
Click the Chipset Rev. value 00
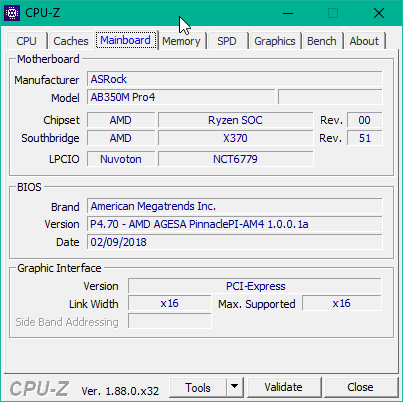pyautogui.click(x=365, y=120)
